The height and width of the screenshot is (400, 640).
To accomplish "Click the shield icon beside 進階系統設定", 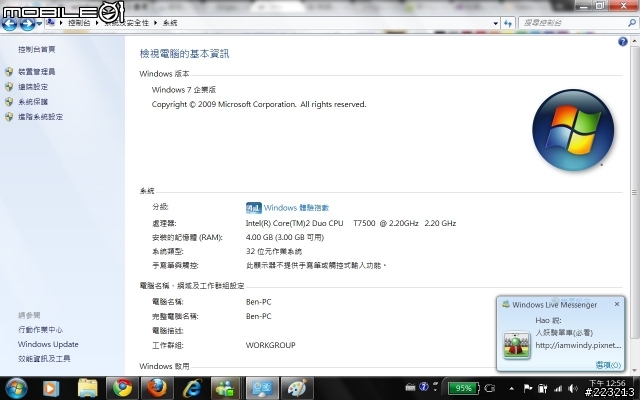I will click(9, 117).
